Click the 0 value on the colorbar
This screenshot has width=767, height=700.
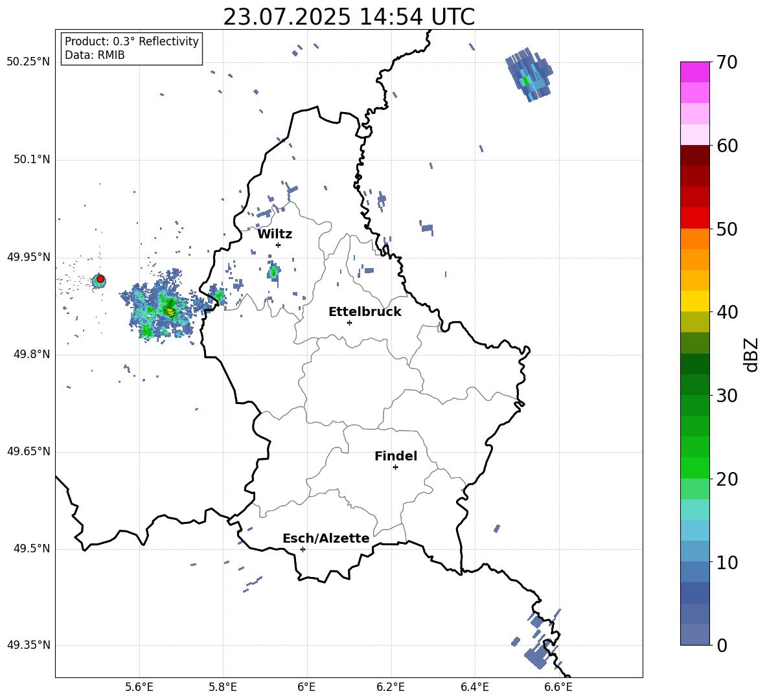(x=722, y=645)
